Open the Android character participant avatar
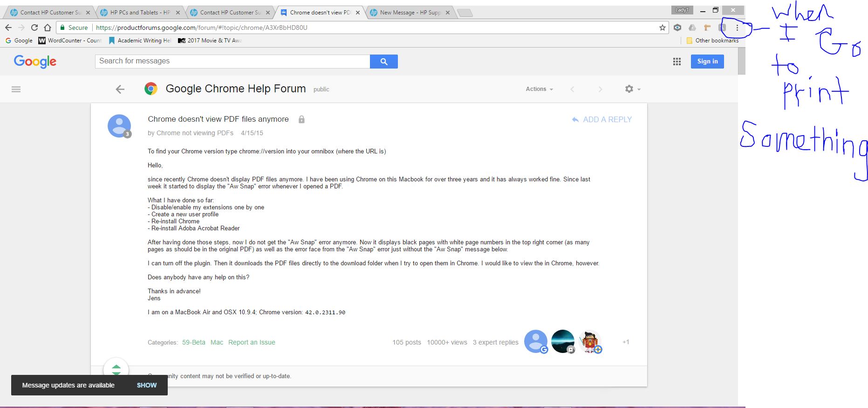 click(x=590, y=342)
